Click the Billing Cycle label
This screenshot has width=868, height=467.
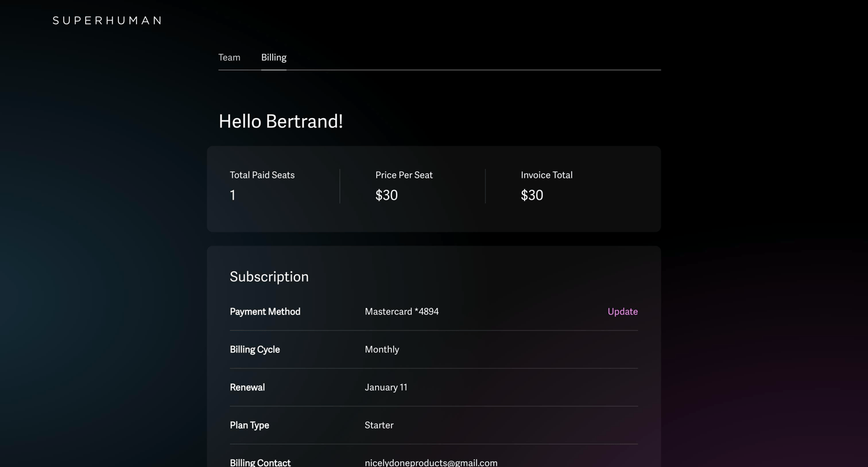[255, 349]
